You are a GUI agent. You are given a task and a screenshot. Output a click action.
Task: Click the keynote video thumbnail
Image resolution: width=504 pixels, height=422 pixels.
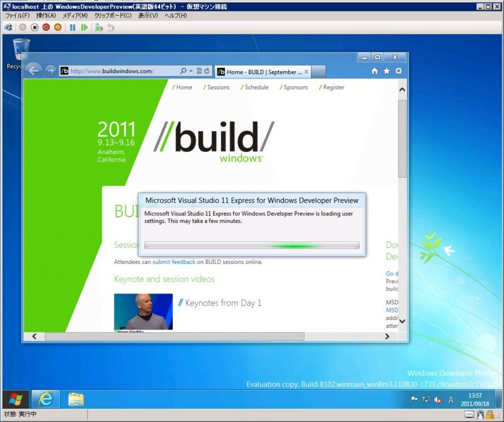[x=143, y=311]
